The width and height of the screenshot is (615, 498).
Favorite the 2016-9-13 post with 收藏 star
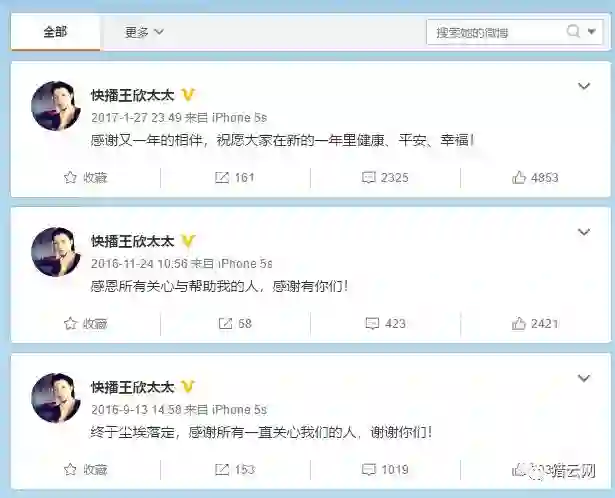(86, 469)
